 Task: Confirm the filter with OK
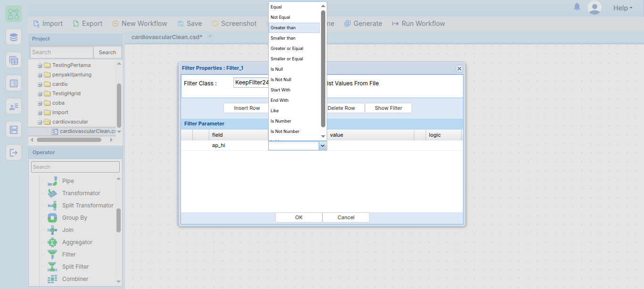point(299,217)
